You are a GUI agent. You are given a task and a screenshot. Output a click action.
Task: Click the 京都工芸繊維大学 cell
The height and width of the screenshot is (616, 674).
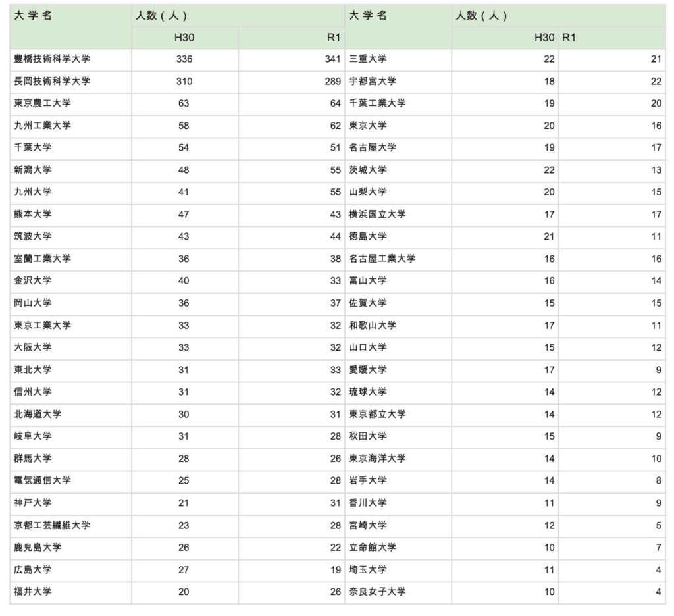pyautogui.click(x=52, y=525)
